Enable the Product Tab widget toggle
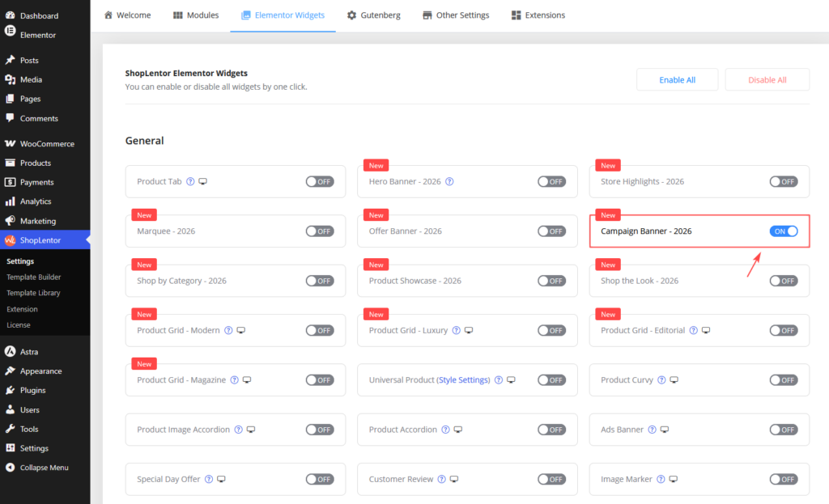 click(x=320, y=181)
